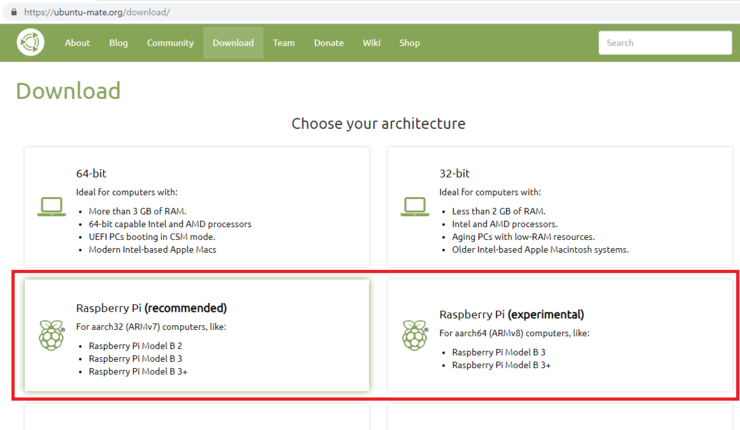
Task: Click 'Raspberry Pi Model B 3' in experimental card
Action: click(499, 353)
